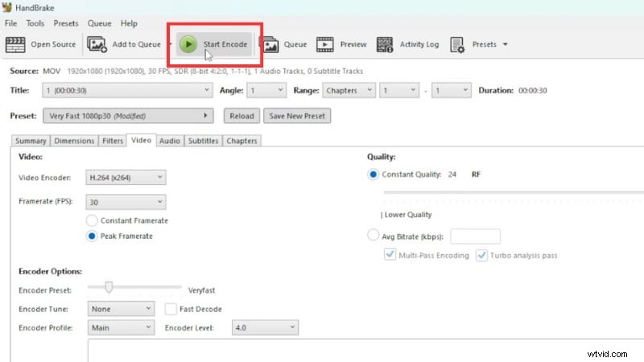Click the green Start Encode play icon

click(x=188, y=44)
